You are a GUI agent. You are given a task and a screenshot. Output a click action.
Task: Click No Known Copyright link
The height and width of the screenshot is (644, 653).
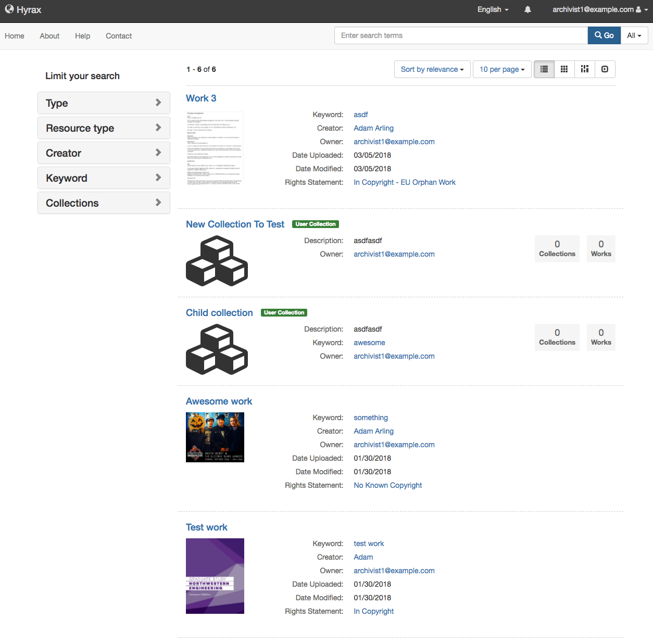pos(388,485)
